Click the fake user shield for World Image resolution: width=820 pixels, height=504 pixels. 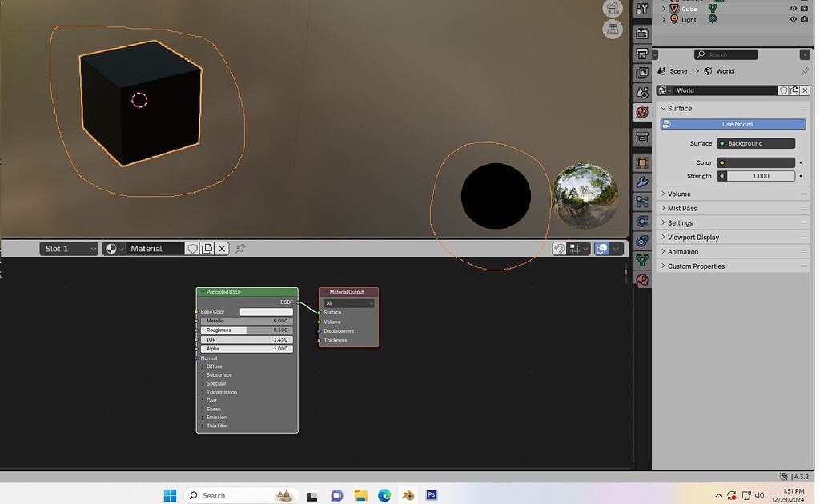click(x=783, y=90)
